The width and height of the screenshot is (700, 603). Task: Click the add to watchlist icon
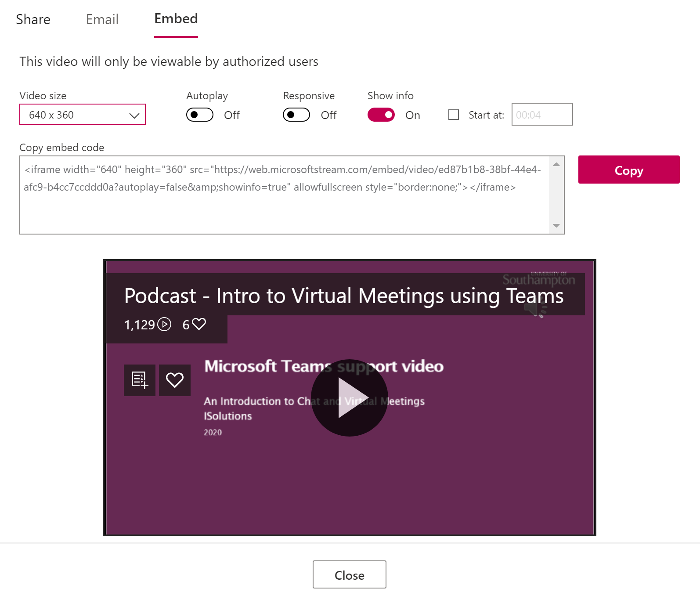click(140, 380)
